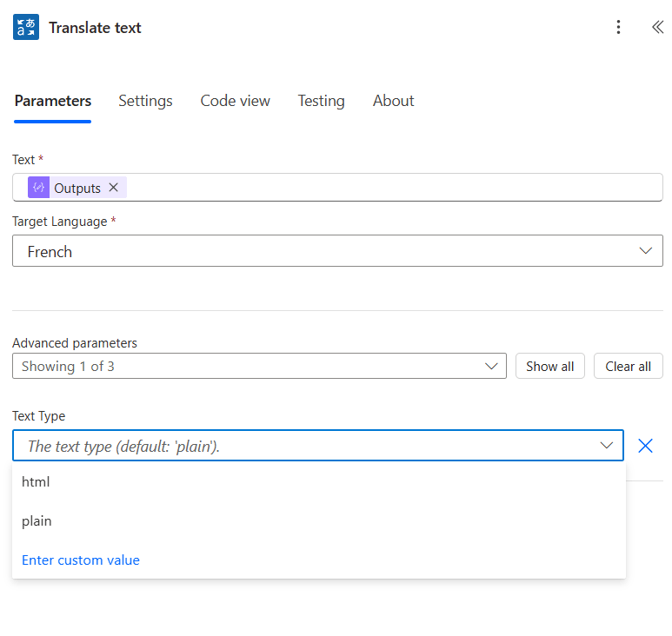Click the Outputs token label
This screenshot has width=672, height=636.
pyautogui.click(x=77, y=188)
